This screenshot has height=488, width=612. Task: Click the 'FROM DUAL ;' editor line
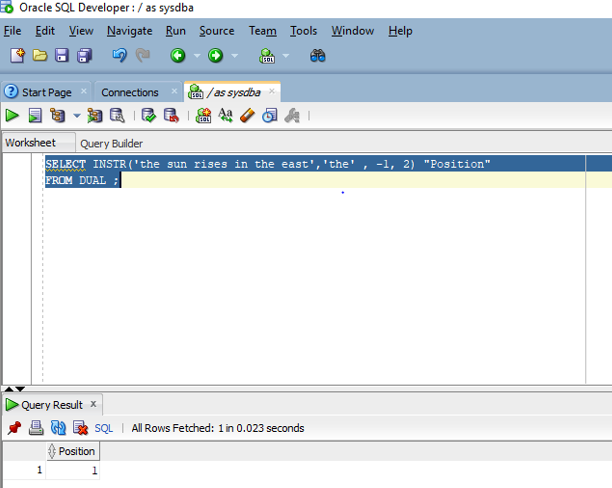click(x=82, y=180)
